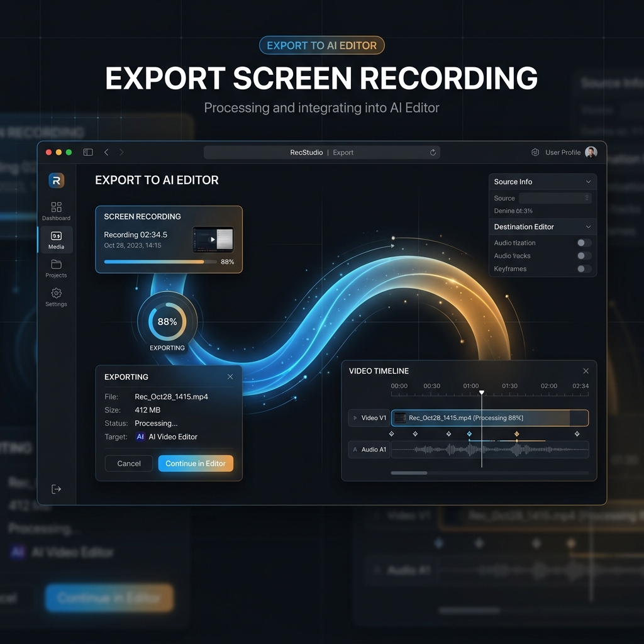
Task: Click the play triangle on Video V1 track
Action: coord(355,418)
